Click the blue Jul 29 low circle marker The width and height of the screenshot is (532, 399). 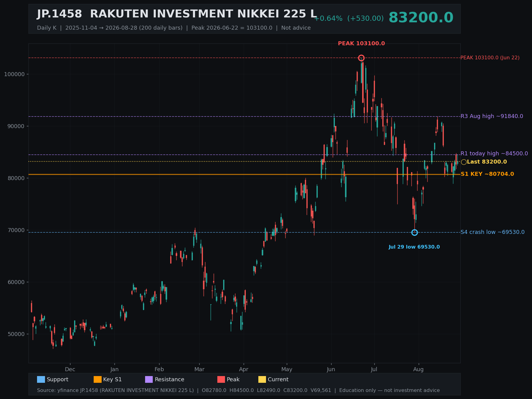414,232
